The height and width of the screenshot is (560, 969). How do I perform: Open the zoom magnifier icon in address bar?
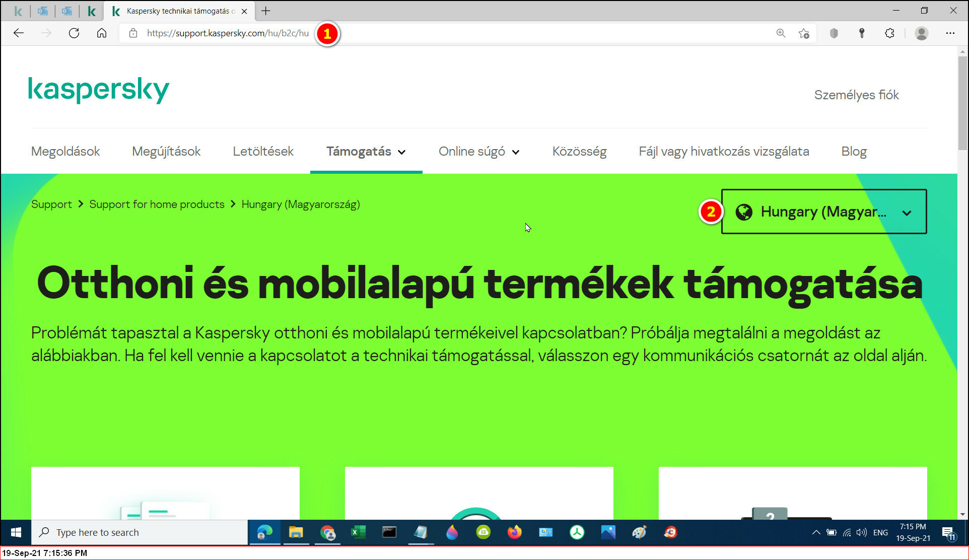pyautogui.click(x=781, y=33)
